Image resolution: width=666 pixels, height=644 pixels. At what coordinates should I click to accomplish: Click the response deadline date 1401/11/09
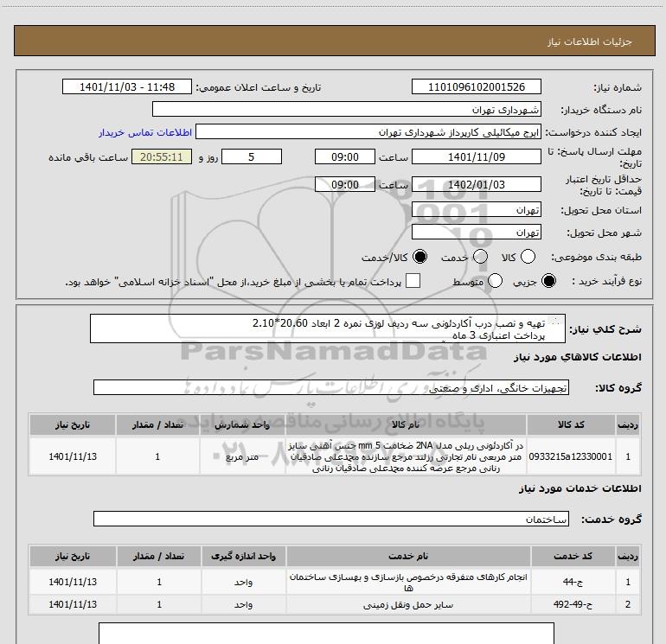(476, 156)
